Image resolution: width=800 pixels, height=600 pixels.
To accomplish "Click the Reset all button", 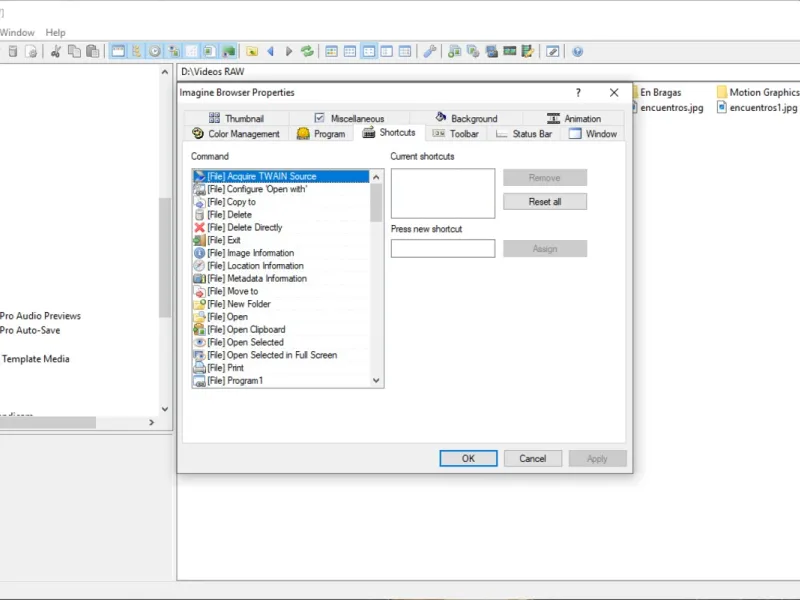I will point(545,202).
